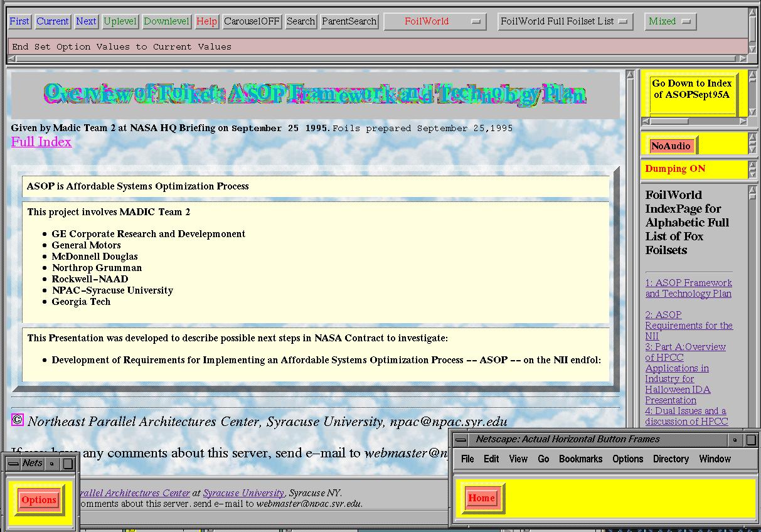Open the Options menu in Netscape menubar

pyautogui.click(x=628, y=459)
